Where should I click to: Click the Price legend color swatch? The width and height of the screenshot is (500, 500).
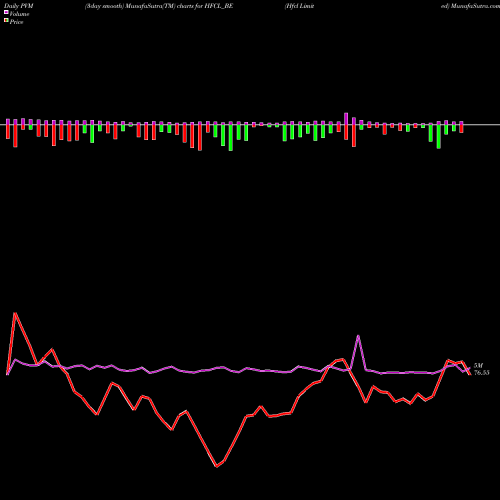coord(6,20)
